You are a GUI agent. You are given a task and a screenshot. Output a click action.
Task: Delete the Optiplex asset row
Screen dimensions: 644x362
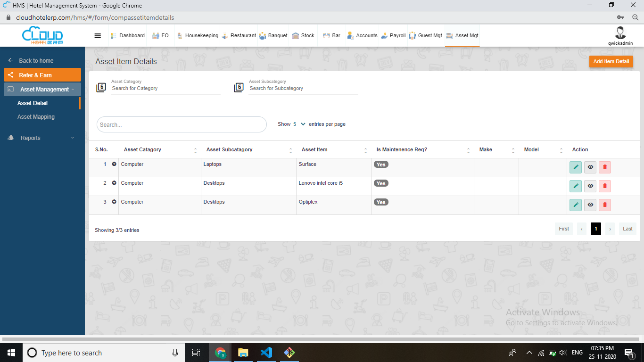[604, 205]
